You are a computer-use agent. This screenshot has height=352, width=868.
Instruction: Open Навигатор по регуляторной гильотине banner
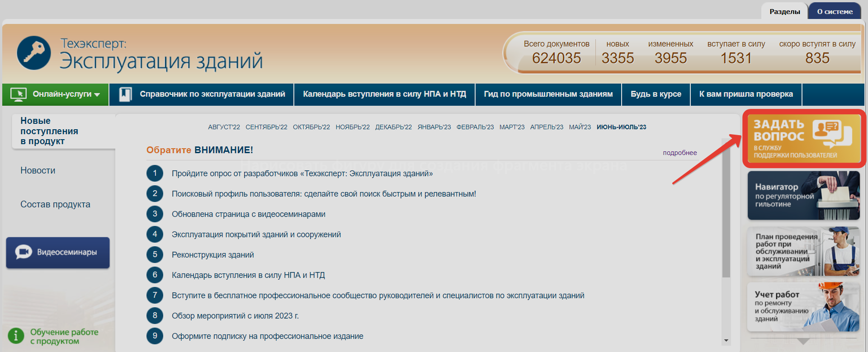tap(804, 195)
